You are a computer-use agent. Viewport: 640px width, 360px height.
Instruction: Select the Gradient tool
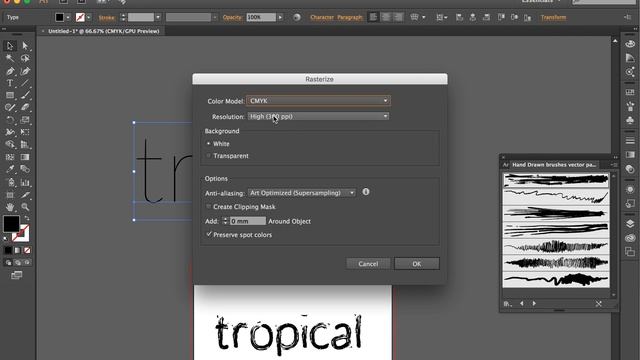(x=25, y=157)
